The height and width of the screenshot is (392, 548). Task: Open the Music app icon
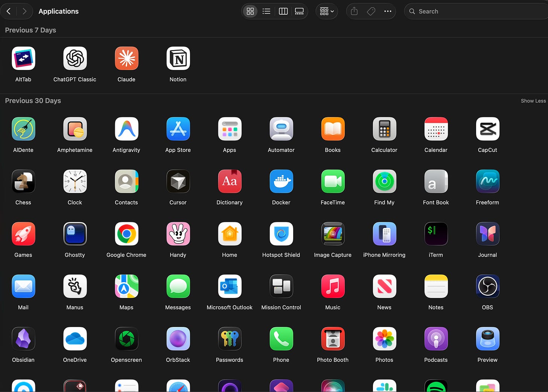coord(333,286)
